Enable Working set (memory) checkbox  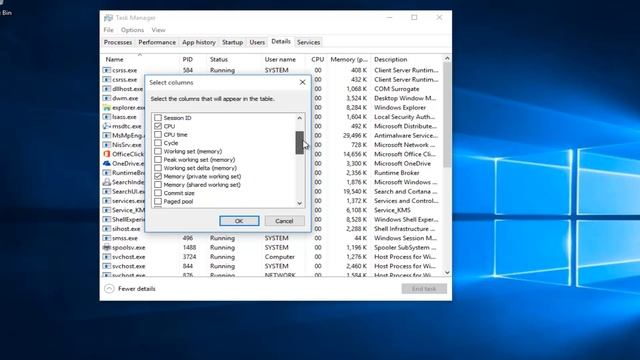(158, 151)
